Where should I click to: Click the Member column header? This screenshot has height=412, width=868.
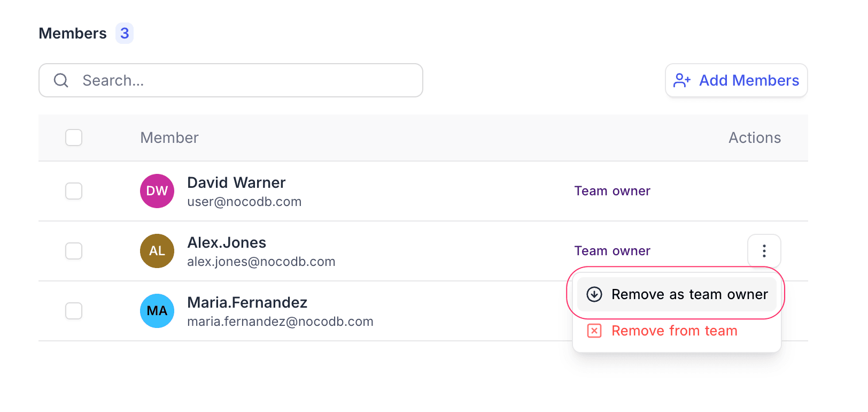[x=169, y=138]
